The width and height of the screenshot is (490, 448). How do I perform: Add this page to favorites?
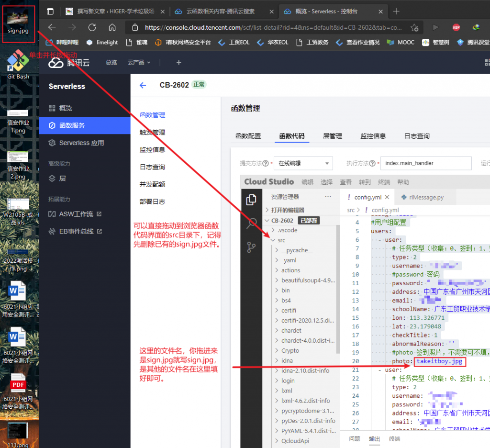[x=414, y=27]
